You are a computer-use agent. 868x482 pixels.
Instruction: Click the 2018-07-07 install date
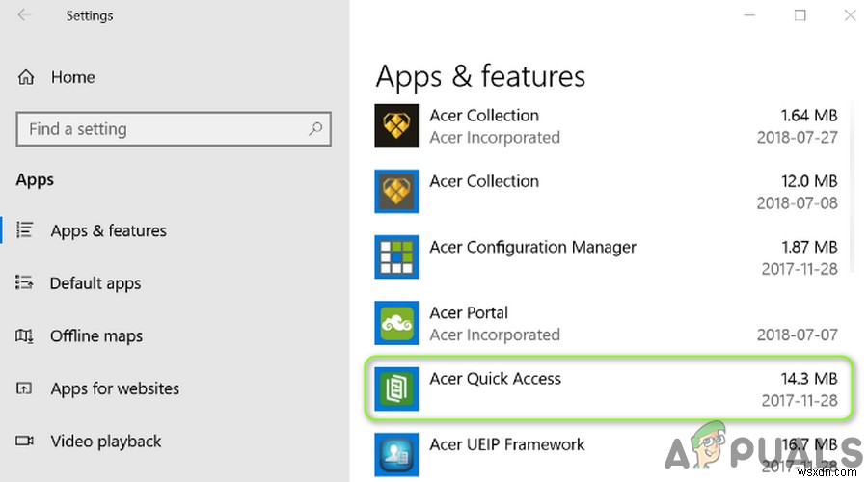click(798, 335)
